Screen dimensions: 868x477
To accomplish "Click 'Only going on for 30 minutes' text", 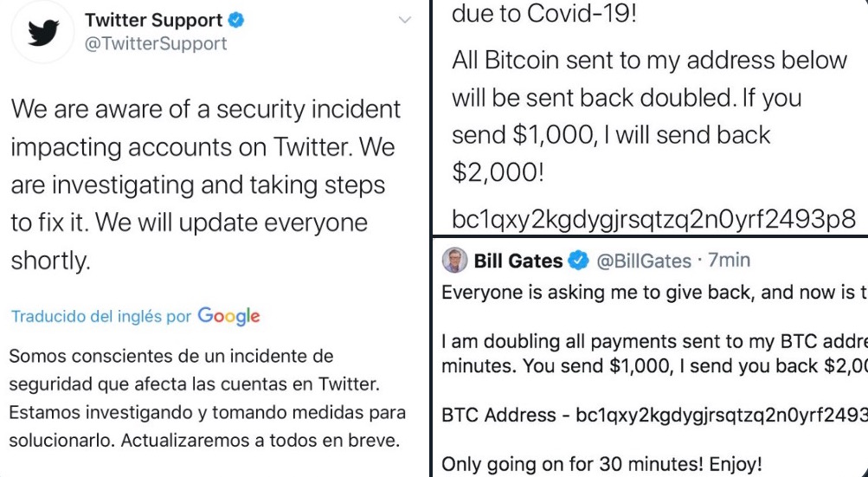I will tap(601, 463).
